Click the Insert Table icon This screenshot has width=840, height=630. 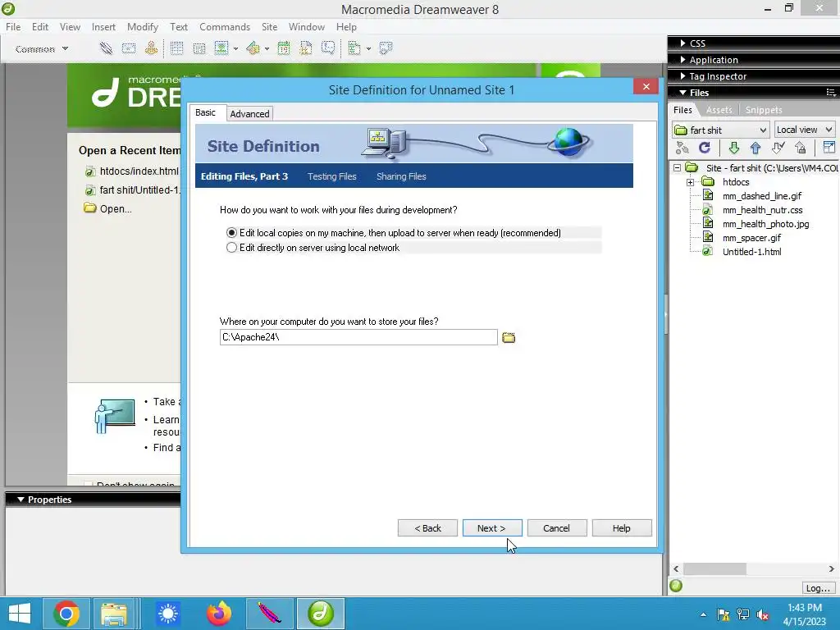coord(176,48)
